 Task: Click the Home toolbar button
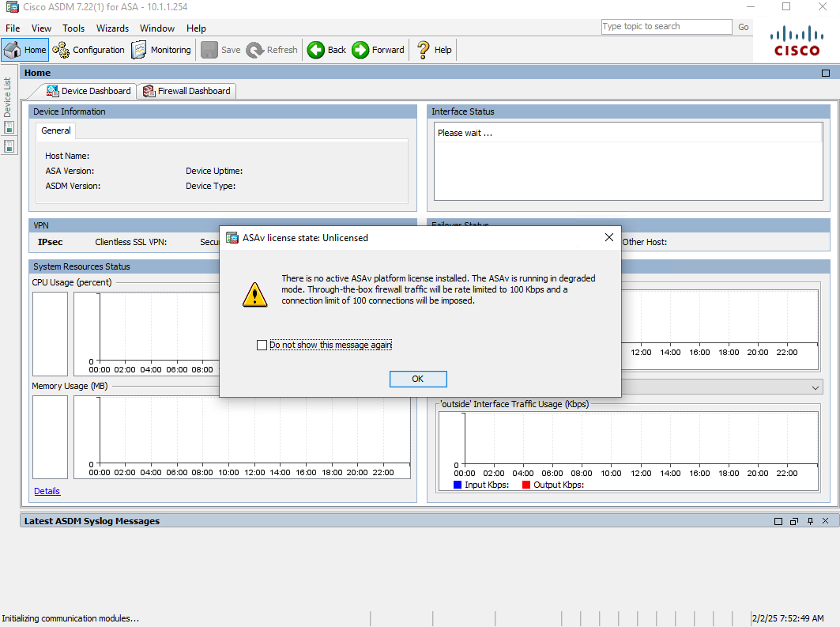tap(24, 50)
